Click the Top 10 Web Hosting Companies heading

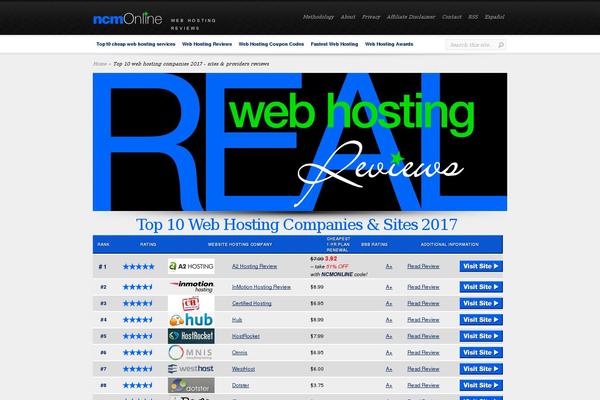pyautogui.click(x=297, y=224)
